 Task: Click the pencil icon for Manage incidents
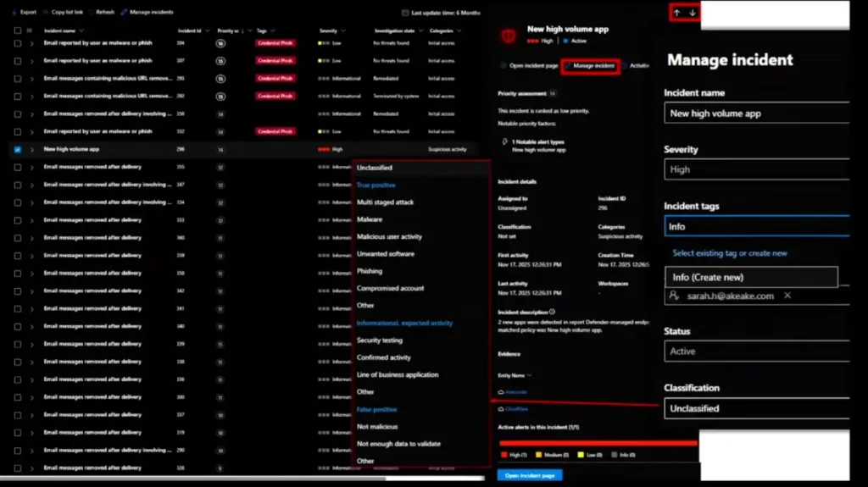pyautogui.click(x=123, y=12)
